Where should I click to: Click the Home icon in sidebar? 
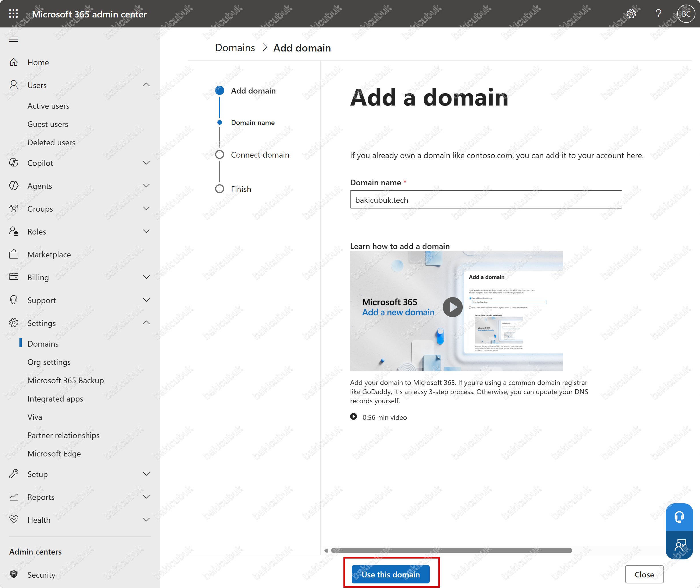tap(14, 62)
